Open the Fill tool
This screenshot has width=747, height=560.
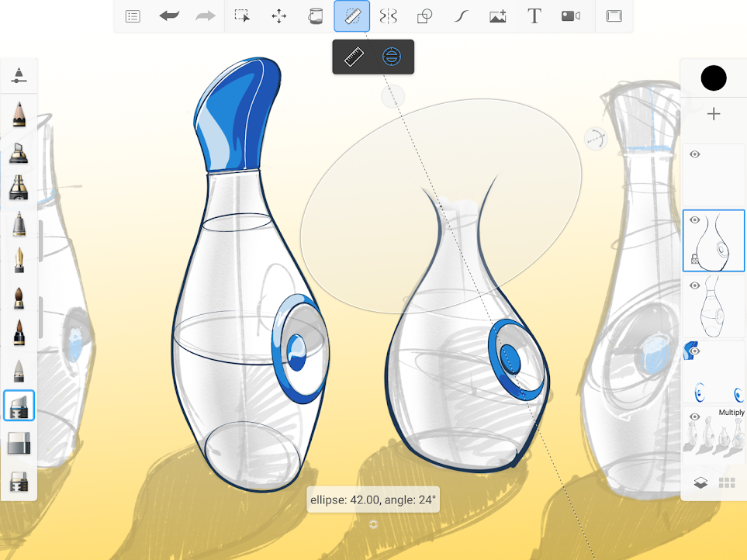[315, 16]
